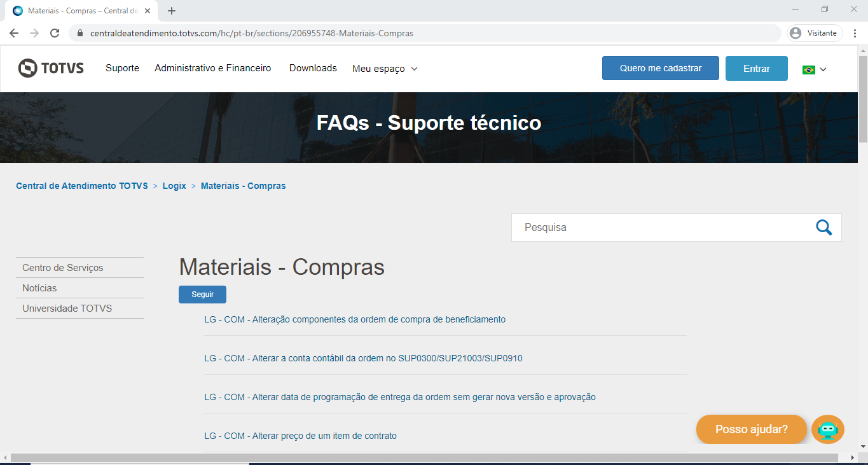868x465 pixels.
Task: Click the Posso ajudar? button
Action: [752, 429]
